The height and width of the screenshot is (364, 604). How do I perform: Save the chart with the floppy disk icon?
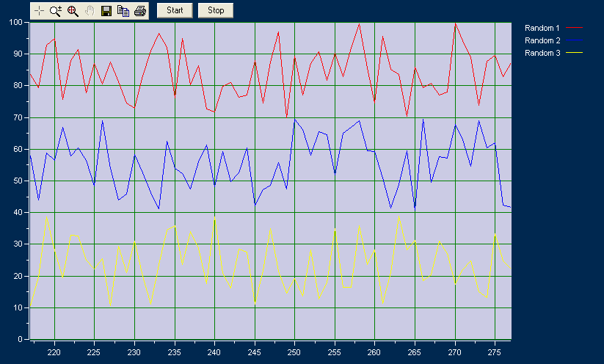[x=106, y=10]
